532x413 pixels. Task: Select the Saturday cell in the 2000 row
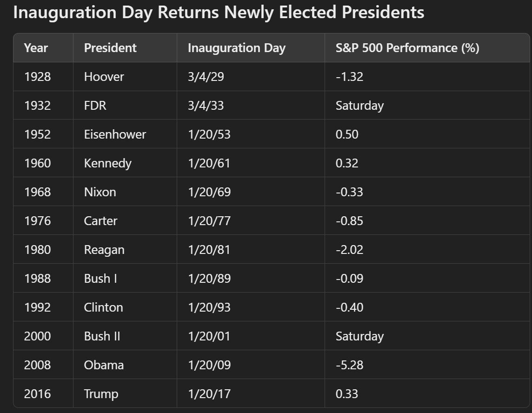pos(359,336)
